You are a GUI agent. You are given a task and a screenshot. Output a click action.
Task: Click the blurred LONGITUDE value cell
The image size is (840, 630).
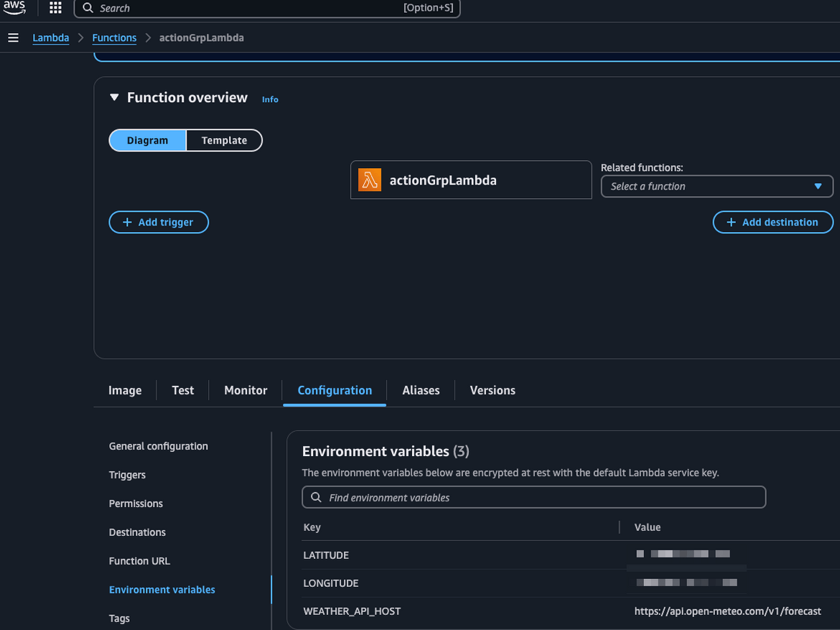(x=687, y=583)
